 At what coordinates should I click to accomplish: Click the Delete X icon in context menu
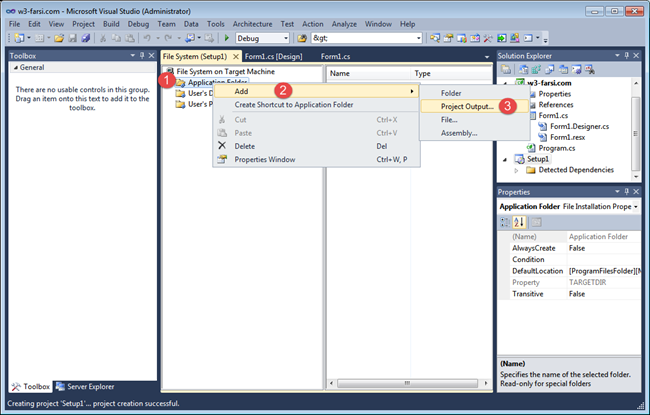tap(222, 146)
